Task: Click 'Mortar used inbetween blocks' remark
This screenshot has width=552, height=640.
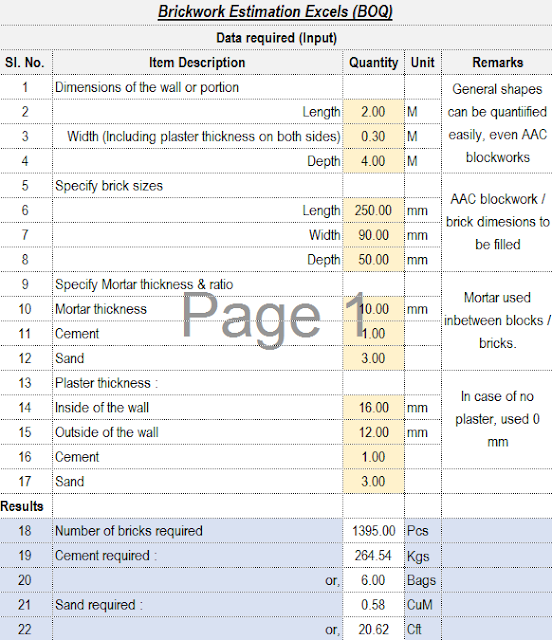Action: point(498,320)
